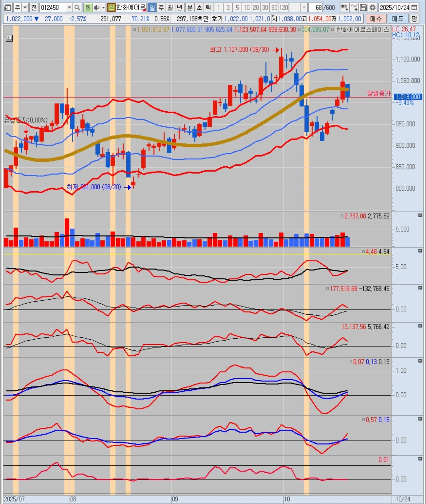Image resolution: width=426 pixels, height=504 pixels.
Task: Open the interval combo box dropdown
Action: (x=304, y=7)
